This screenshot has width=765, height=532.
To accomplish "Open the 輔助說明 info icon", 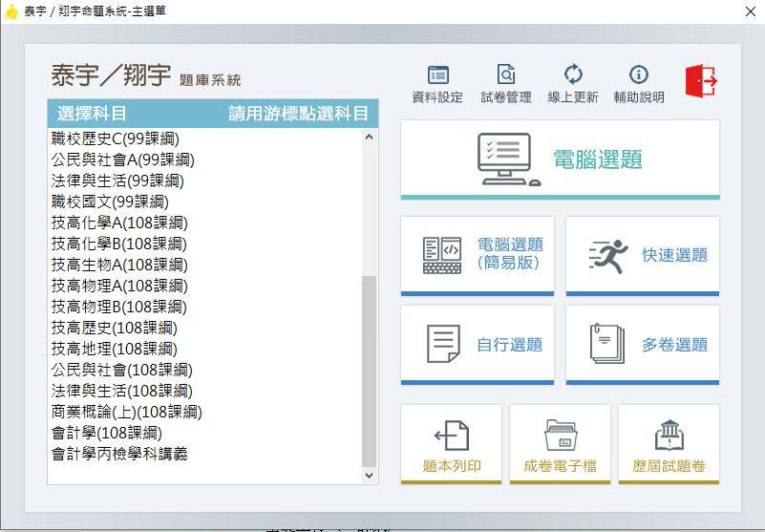I will click(639, 74).
